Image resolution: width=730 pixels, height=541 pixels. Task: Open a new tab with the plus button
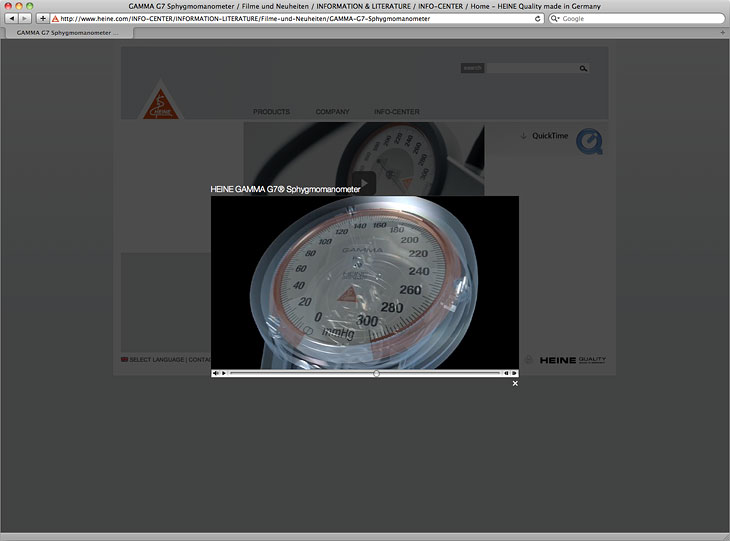(x=723, y=33)
